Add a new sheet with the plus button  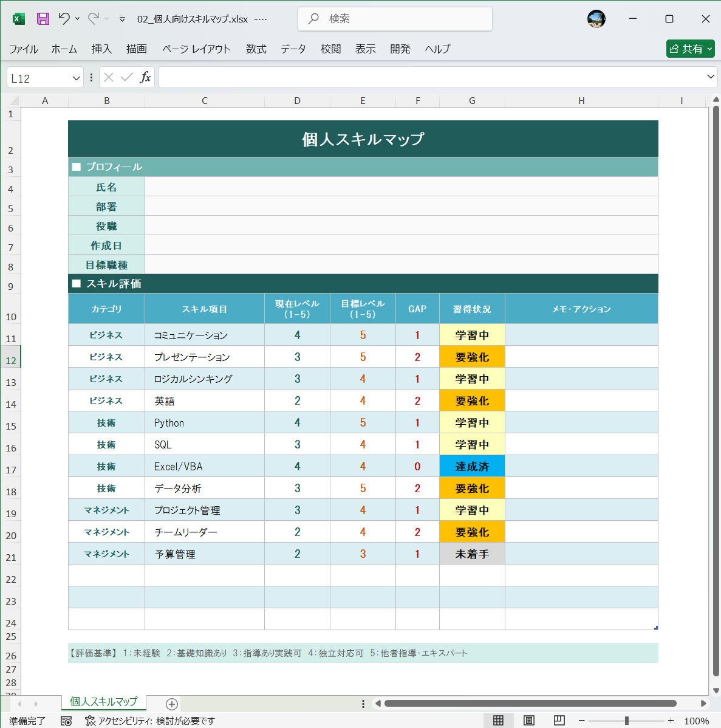pos(171,704)
